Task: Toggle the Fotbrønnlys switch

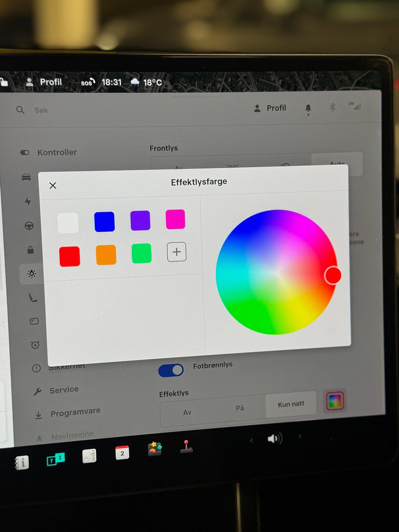Action: click(x=171, y=370)
